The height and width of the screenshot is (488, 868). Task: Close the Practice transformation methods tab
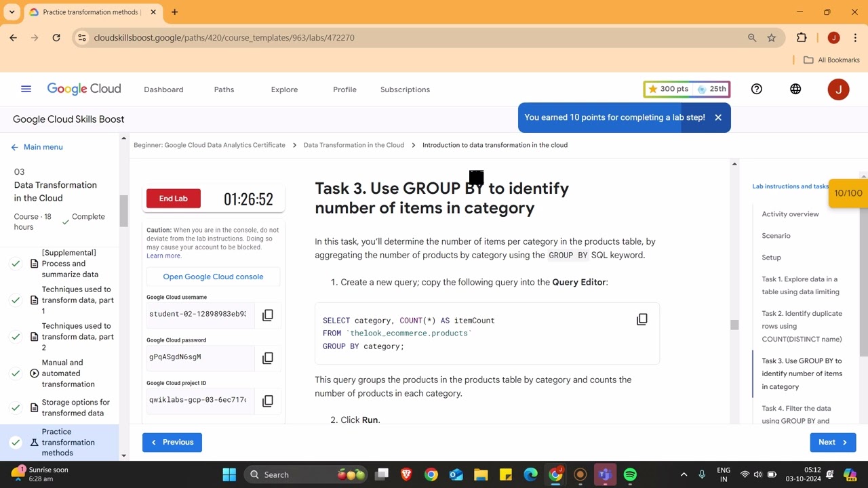pos(153,12)
